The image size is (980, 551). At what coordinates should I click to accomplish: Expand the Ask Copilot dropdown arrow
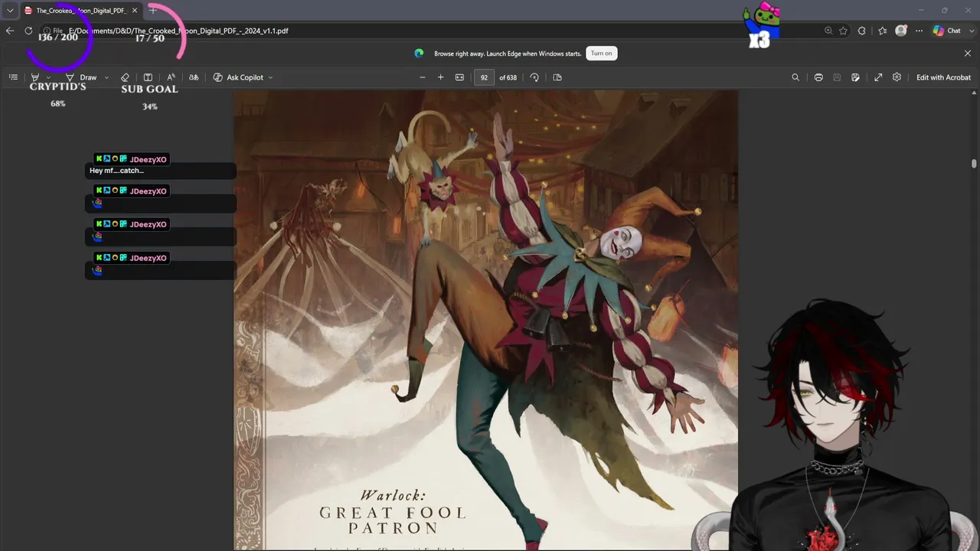coord(270,77)
